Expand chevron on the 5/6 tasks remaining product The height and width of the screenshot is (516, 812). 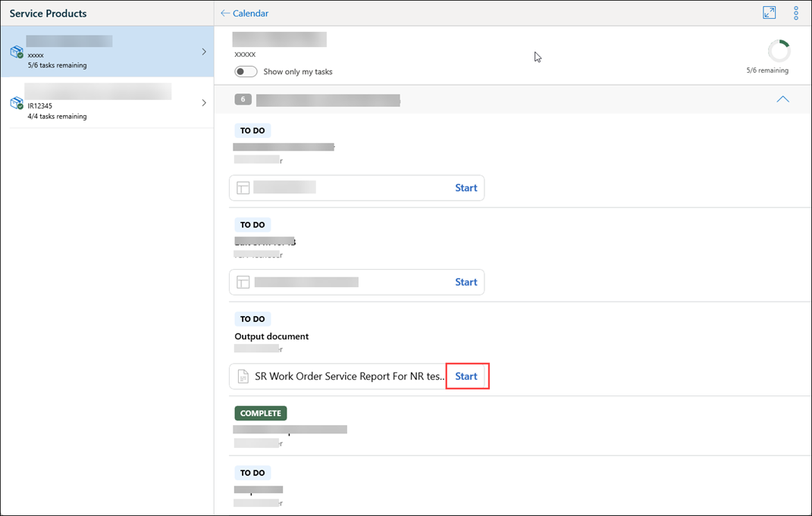coord(203,52)
